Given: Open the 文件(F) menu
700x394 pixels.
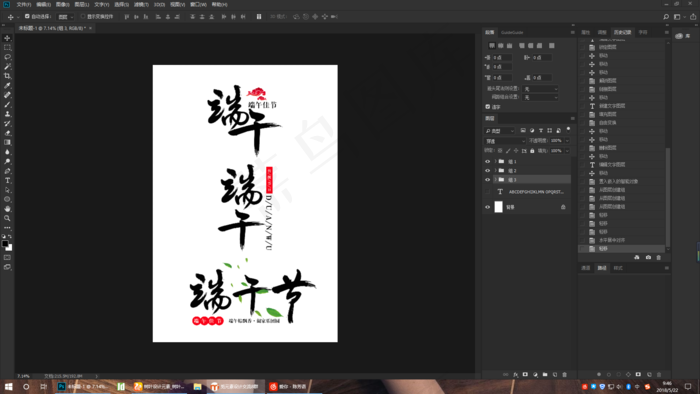Looking at the screenshot, I should coord(24,4).
